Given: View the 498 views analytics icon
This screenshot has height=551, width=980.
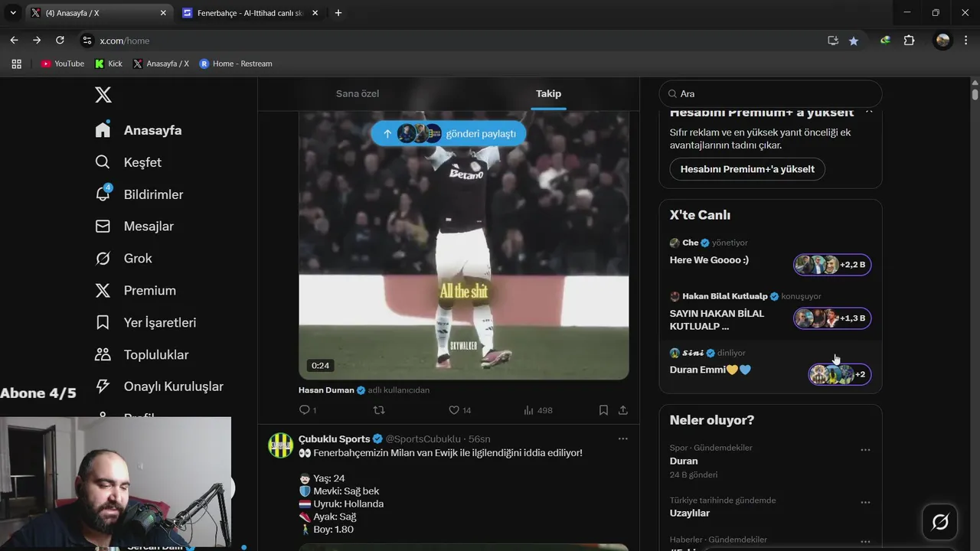Looking at the screenshot, I should [537, 410].
